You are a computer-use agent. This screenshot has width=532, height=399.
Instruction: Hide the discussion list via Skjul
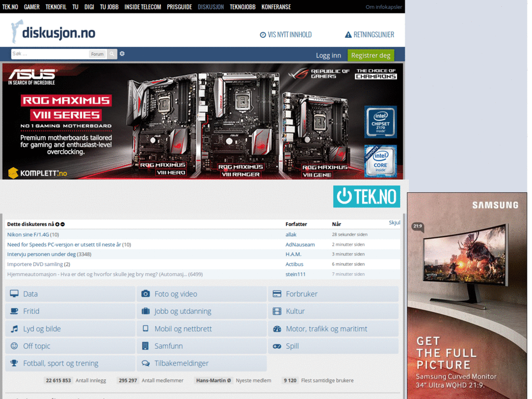point(394,222)
